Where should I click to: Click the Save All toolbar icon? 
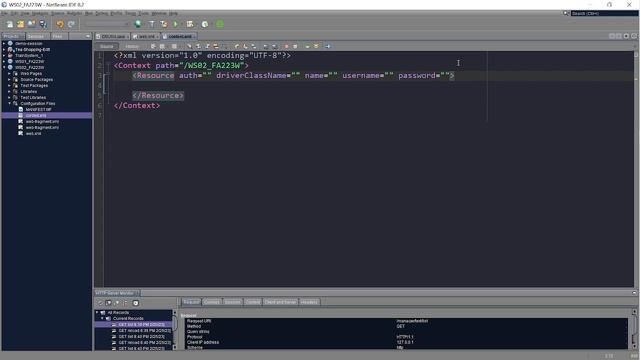point(43,24)
